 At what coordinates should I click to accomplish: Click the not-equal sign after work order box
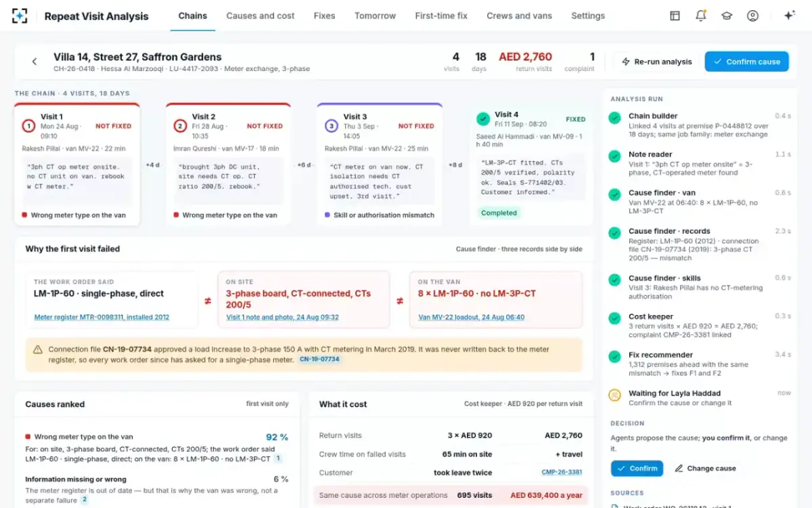click(208, 301)
